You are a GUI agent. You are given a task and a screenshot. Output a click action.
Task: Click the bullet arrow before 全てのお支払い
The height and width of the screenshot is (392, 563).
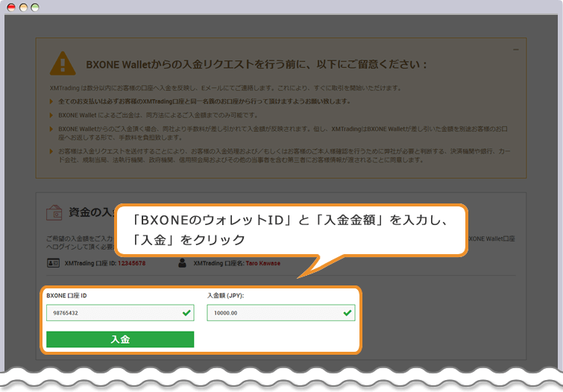click(51, 101)
